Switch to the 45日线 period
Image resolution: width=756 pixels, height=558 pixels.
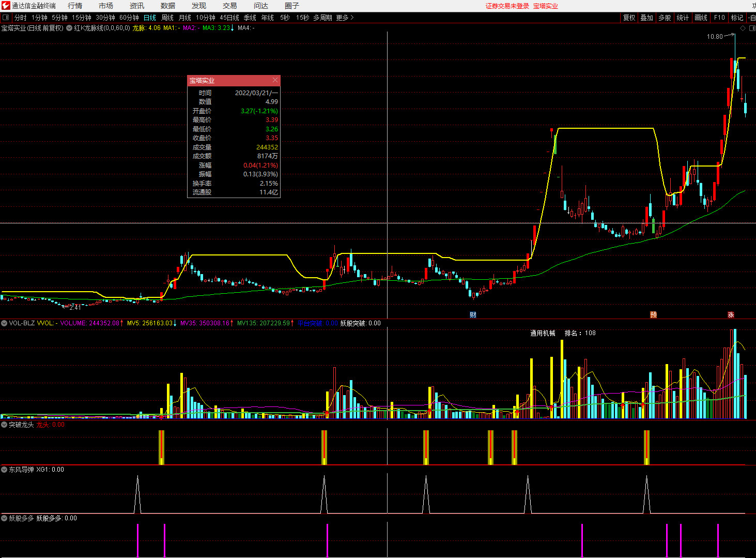point(229,18)
